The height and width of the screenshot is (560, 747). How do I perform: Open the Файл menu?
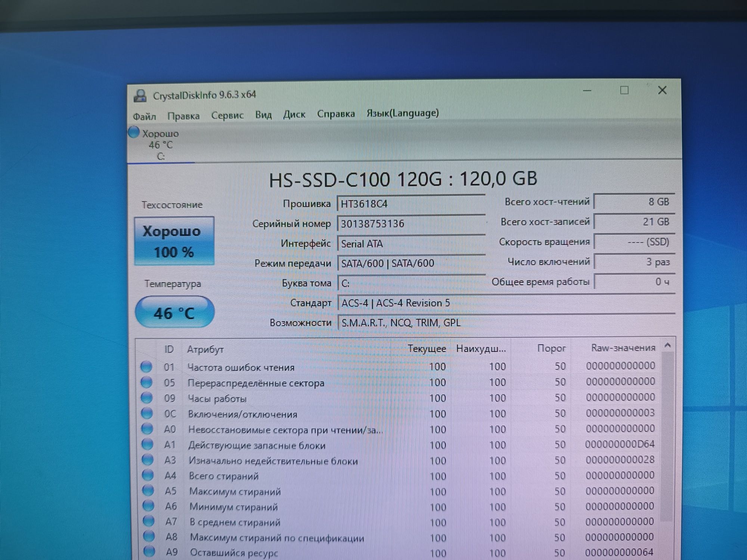[145, 116]
